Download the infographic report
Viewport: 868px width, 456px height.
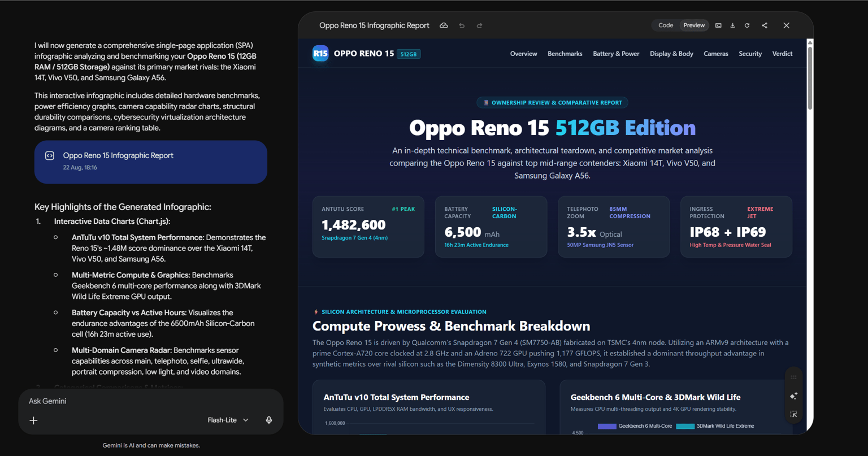tap(732, 25)
